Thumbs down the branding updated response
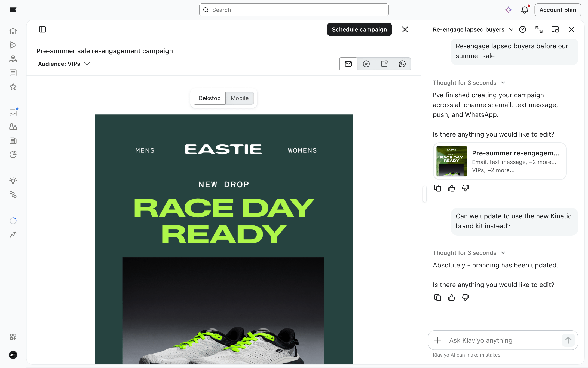588x368 pixels. [465, 298]
